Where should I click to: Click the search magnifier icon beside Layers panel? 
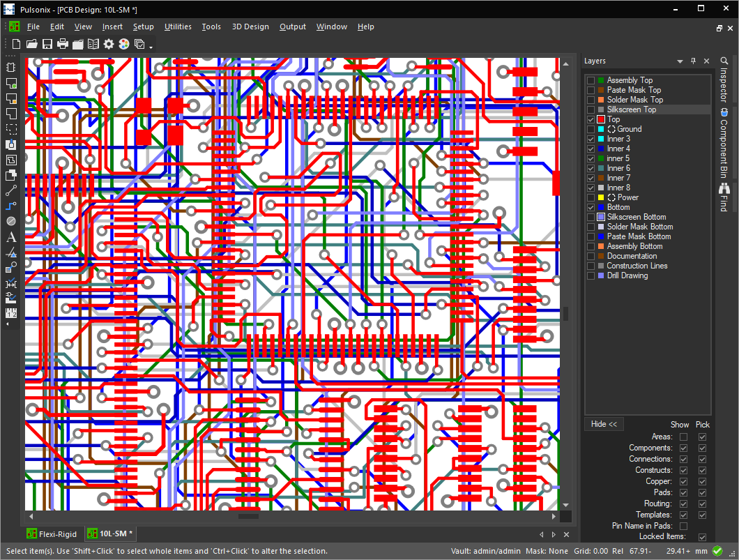coord(724,61)
